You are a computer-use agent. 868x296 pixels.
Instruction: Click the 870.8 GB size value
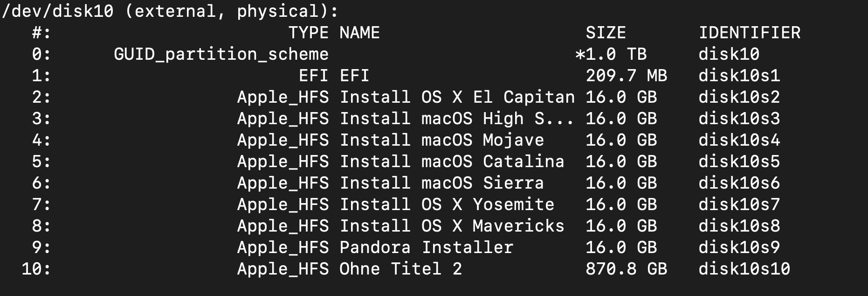coord(626,269)
